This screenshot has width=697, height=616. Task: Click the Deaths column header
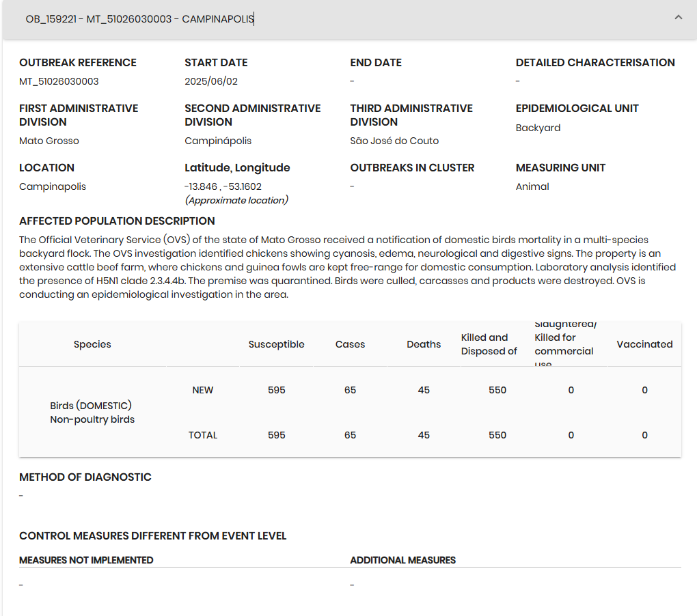424,344
